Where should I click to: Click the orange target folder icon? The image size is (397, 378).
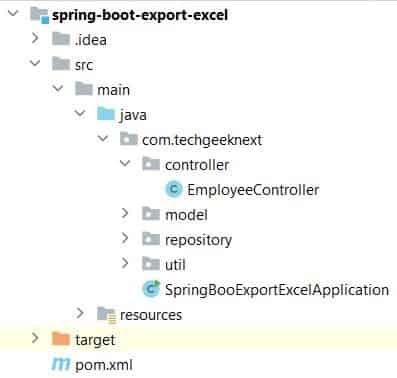(x=61, y=339)
